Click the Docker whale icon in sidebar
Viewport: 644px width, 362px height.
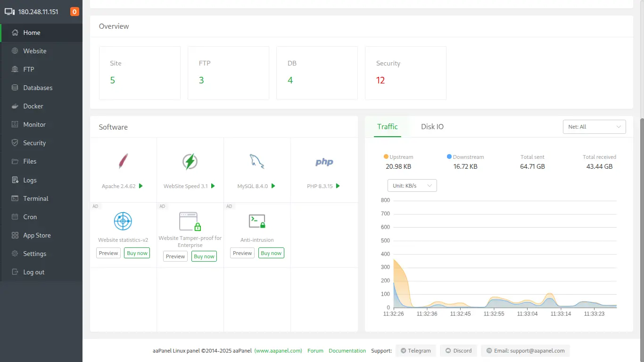(x=15, y=106)
